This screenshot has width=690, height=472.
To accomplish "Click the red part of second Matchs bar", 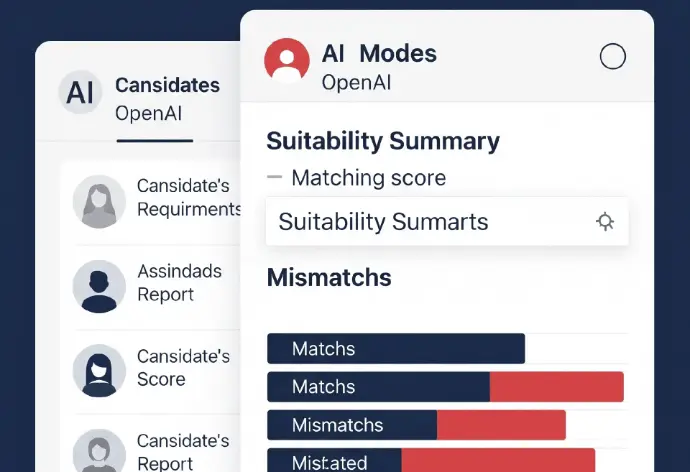I will [556, 387].
